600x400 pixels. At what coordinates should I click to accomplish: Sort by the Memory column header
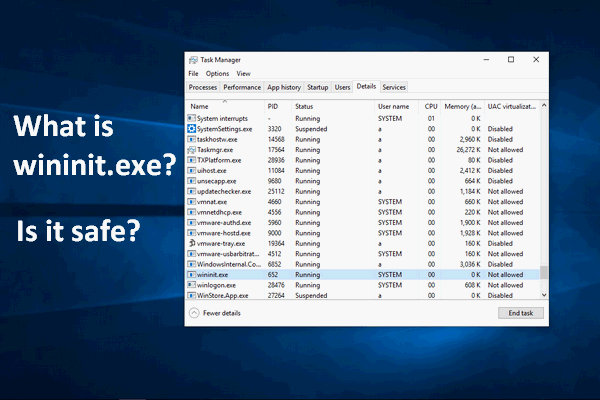click(463, 106)
